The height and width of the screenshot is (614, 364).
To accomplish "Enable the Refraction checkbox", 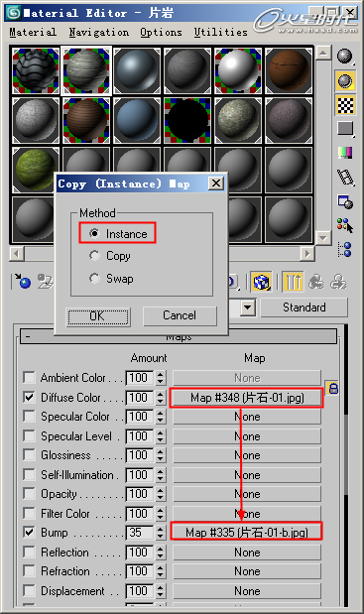I will point(29,571).
